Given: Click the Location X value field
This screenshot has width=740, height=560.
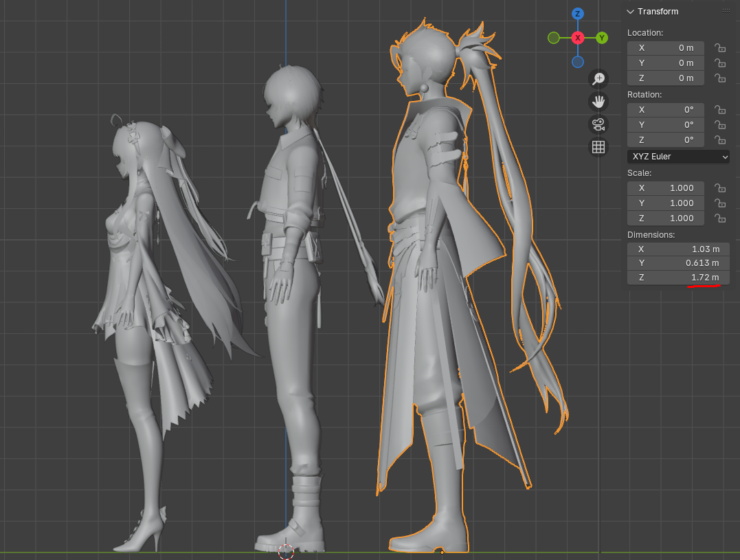Looking at the screenshot, I should click(x=665, y=48).
